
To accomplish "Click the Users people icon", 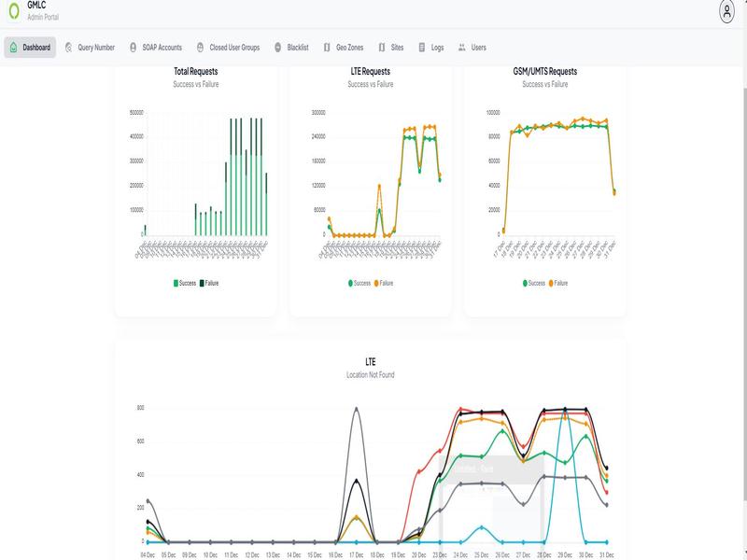I will (462, 47).
